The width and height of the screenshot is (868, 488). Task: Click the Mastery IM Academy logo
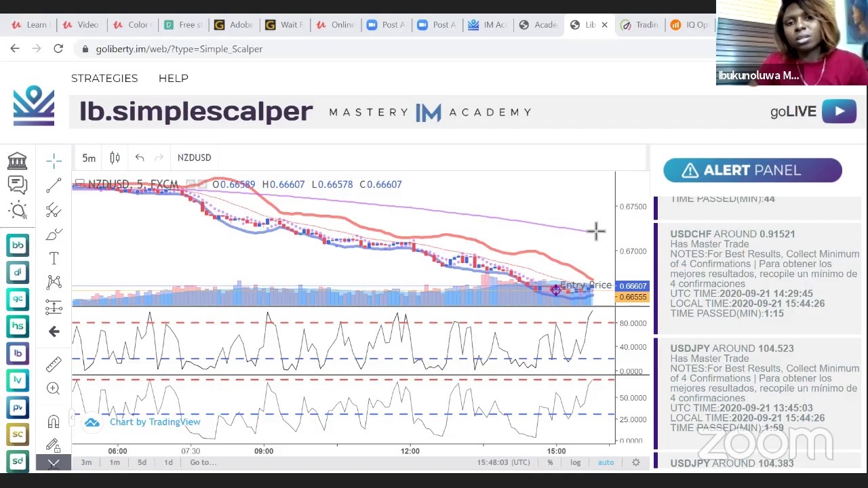tap(430, 113)
